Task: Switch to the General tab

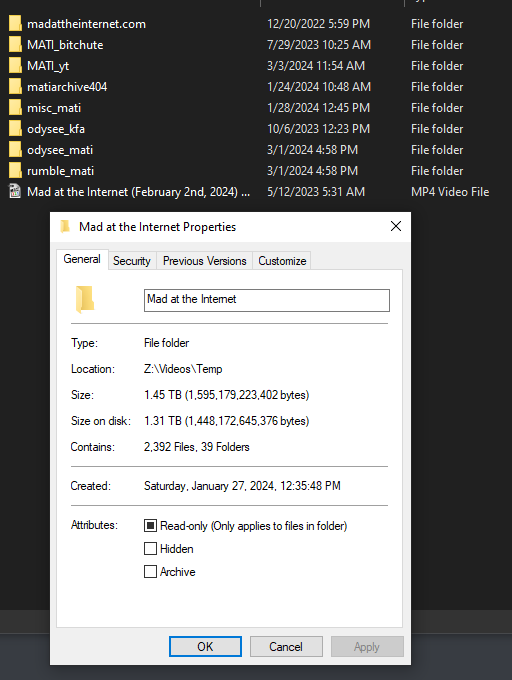Action: [x=82, y=259]
